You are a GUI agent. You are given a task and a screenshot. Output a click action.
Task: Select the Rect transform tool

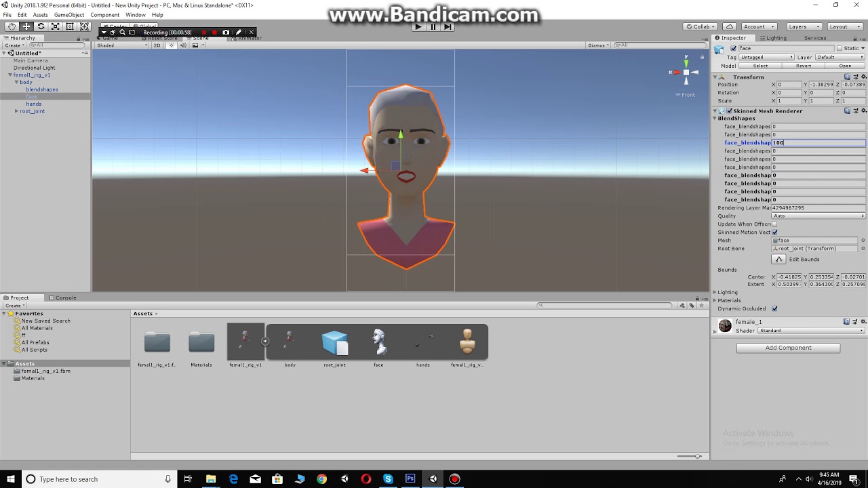[70, 26]
